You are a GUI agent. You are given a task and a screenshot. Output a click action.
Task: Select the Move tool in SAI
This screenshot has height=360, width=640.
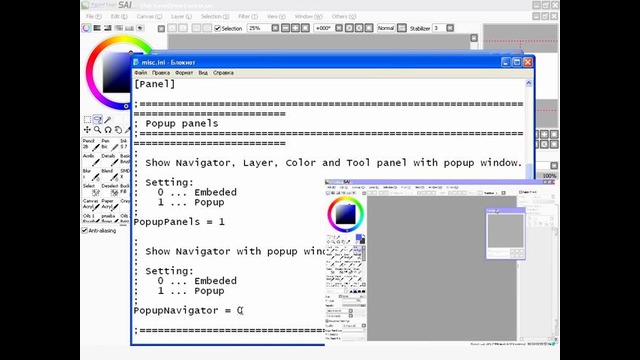(87, 130)
